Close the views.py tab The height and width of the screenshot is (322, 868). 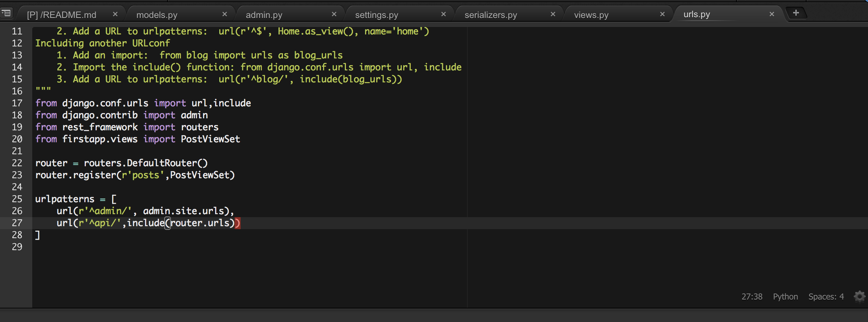[662, 14]
